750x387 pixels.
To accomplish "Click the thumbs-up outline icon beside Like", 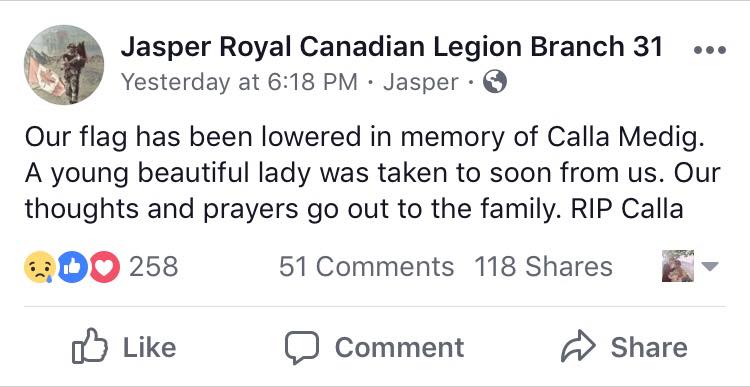I will coord(89,346).
